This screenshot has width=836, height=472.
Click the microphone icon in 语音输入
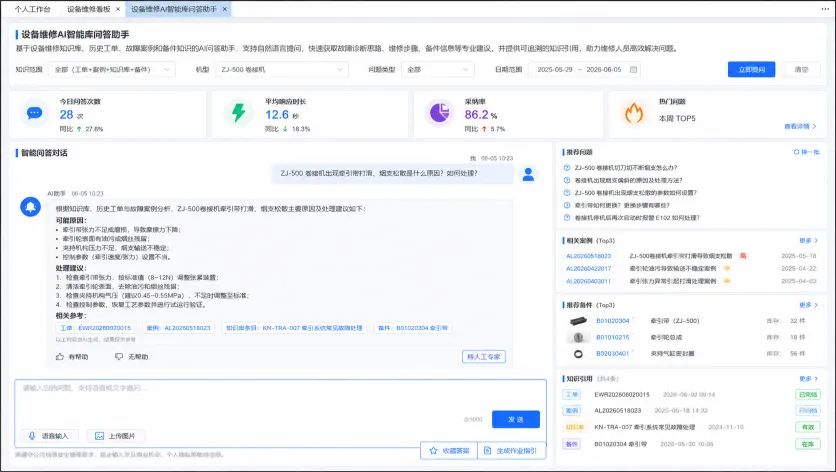pyautogui.click(x=32, y=436)
